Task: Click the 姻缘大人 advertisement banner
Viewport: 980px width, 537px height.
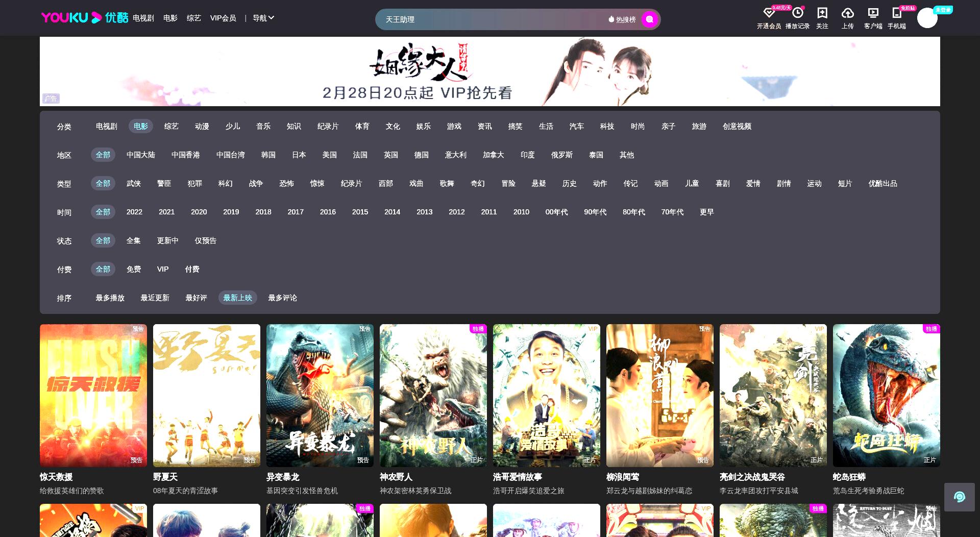Action: tap(490, 71)
